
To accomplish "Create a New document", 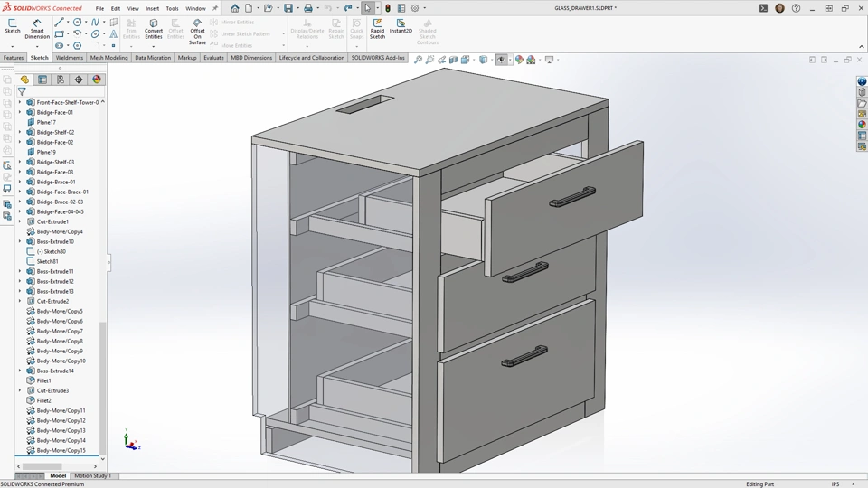I will coord(249,8).
